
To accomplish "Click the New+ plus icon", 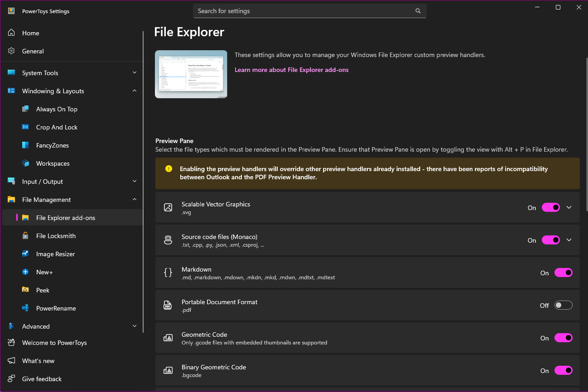I will 26,272.
